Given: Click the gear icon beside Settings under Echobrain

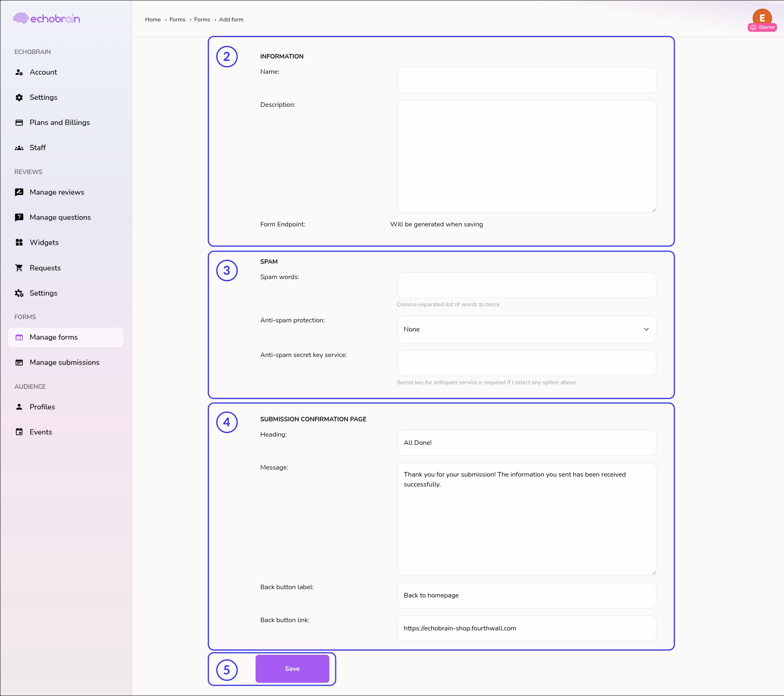Looking at the screenshot, I should pyautogui.click(x=19, y=97).
